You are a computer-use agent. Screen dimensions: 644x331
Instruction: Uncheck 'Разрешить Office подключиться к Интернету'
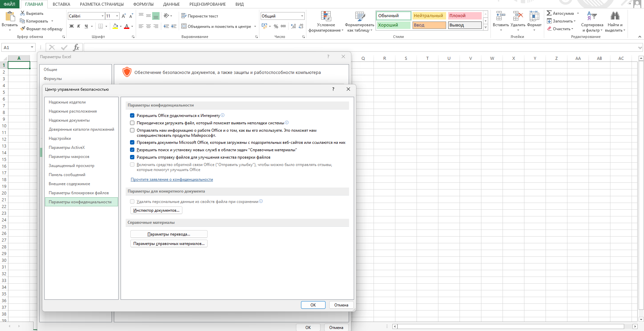132,116
